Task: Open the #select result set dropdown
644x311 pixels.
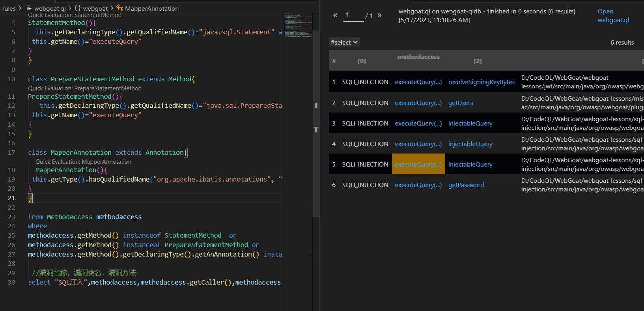Action: pyautogui.click(x=344, y=42)
